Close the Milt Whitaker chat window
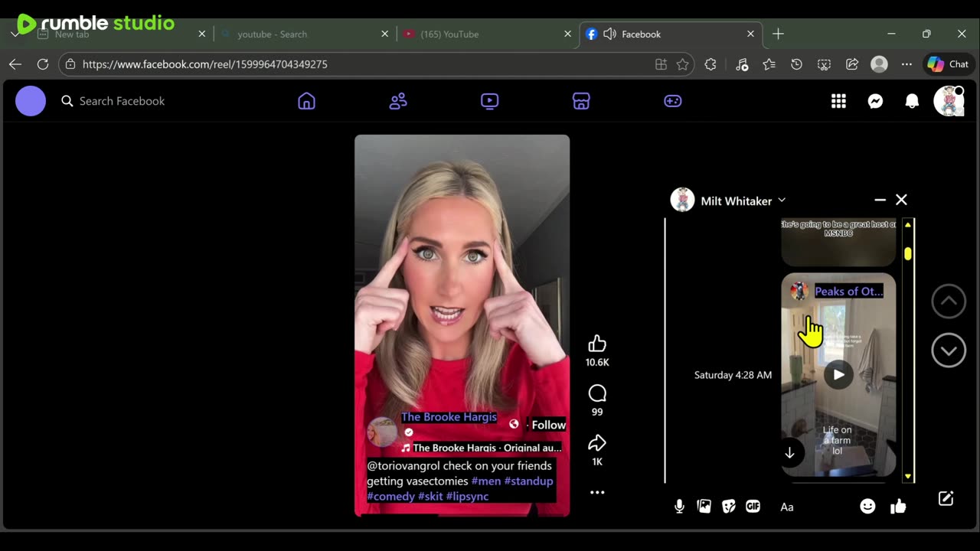The height and width of the screenshot is (551, 980). (x=901, y=200)
